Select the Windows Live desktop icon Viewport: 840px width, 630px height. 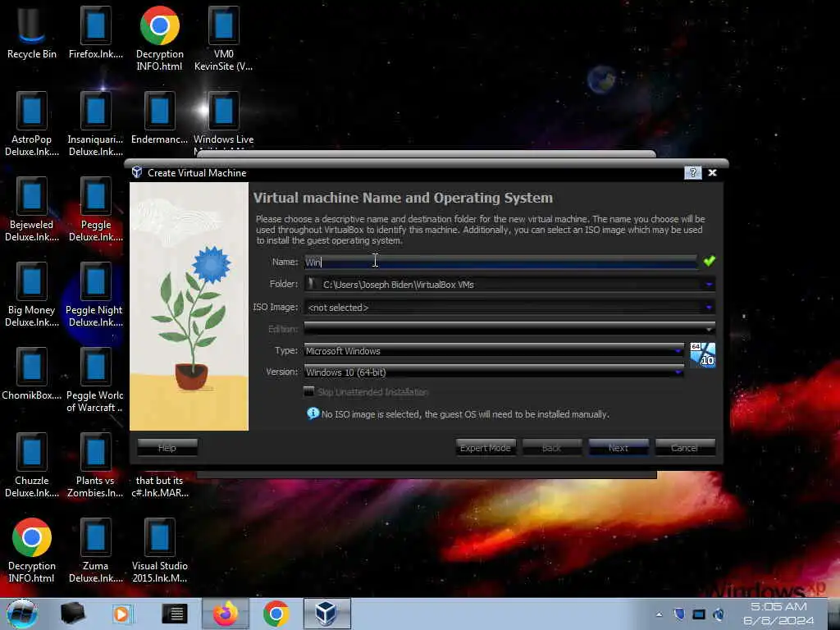(x=223, y=122)
